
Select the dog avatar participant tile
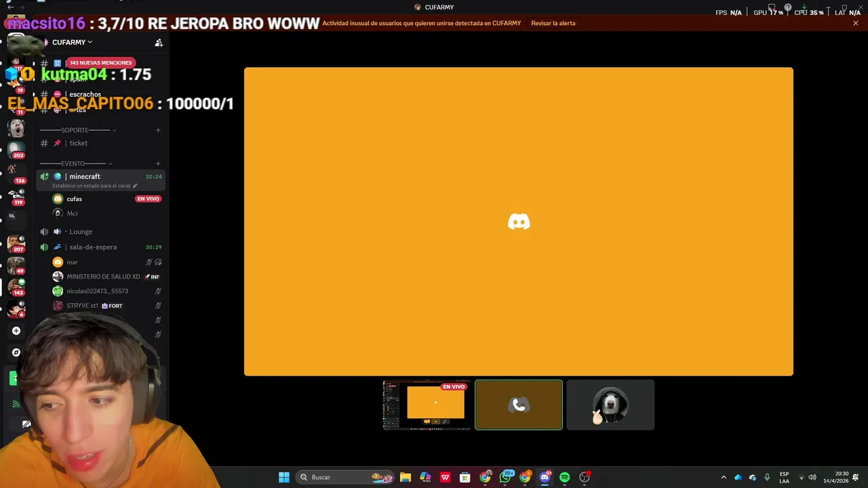[x=610, y=405]
